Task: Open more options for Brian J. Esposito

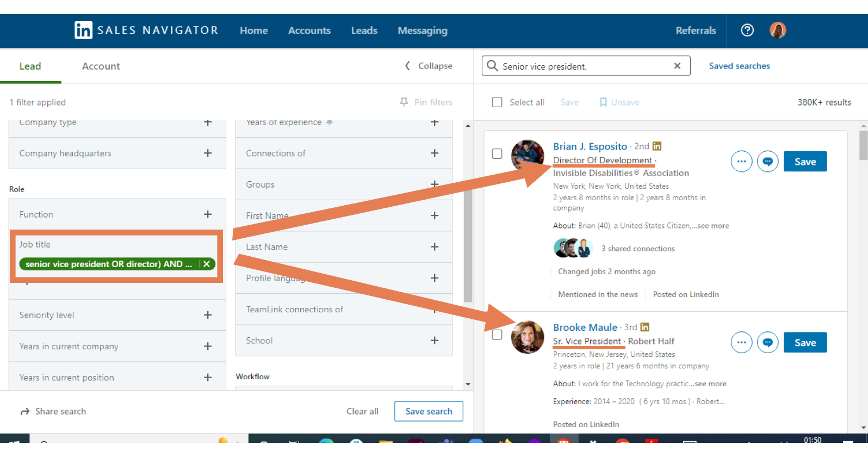Action: tap(741, 162)
